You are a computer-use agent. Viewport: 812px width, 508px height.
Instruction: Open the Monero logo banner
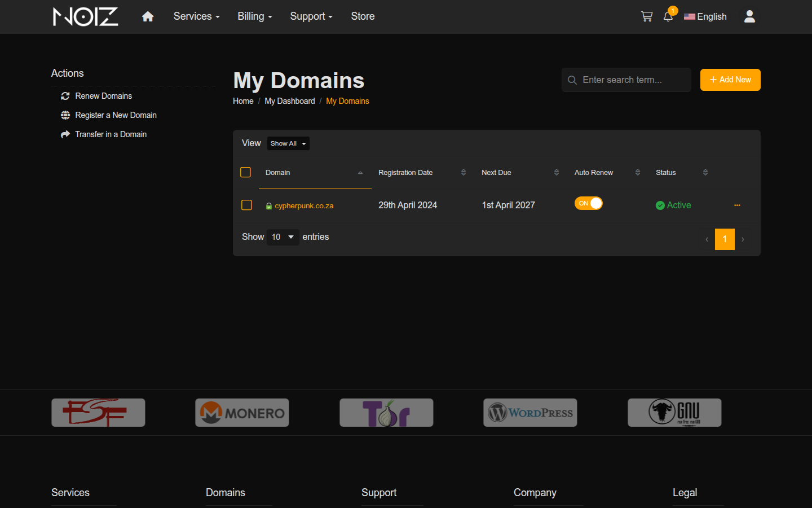[242, 413]
